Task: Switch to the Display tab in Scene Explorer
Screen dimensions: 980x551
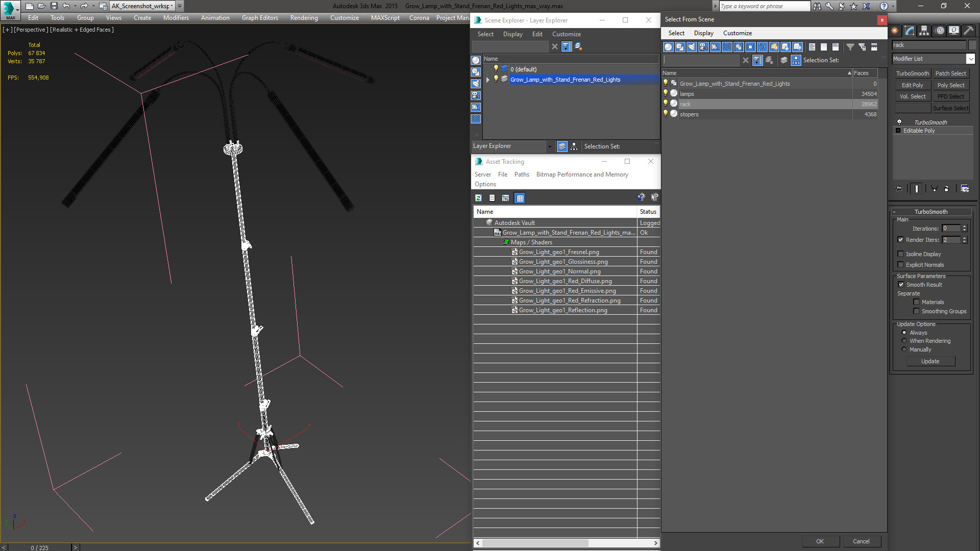Action: 512,34
